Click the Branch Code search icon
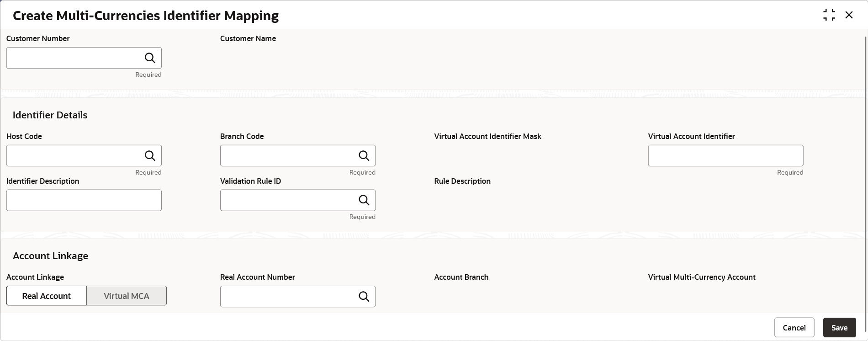Viewport: 868px width, 341px height. coord(364,156)
